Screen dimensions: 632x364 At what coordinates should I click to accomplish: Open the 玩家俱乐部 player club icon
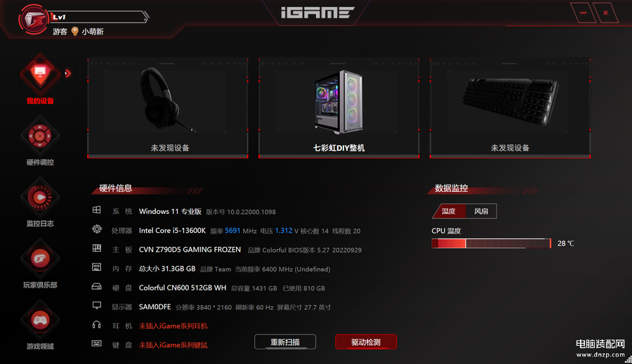[40, 259]
